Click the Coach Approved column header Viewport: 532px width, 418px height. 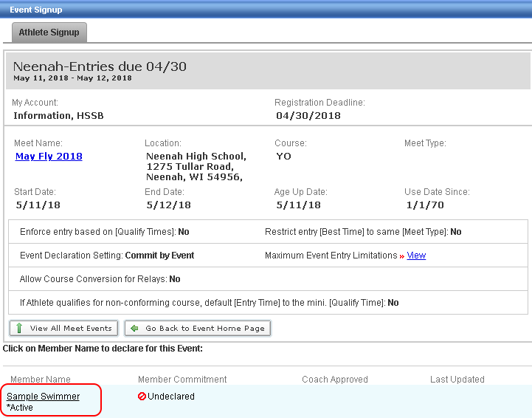pos(334,380)
